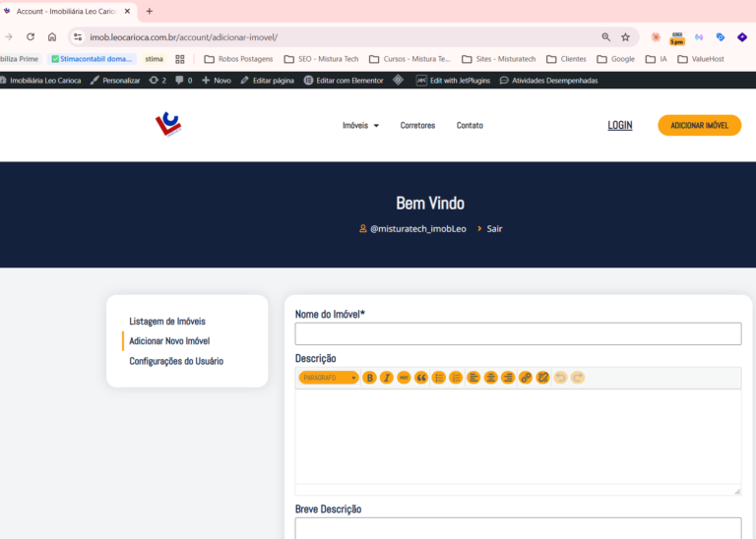Open the Corretores menu item
The width and height of the screenshot is (756, 539).
tap(417, 125)
